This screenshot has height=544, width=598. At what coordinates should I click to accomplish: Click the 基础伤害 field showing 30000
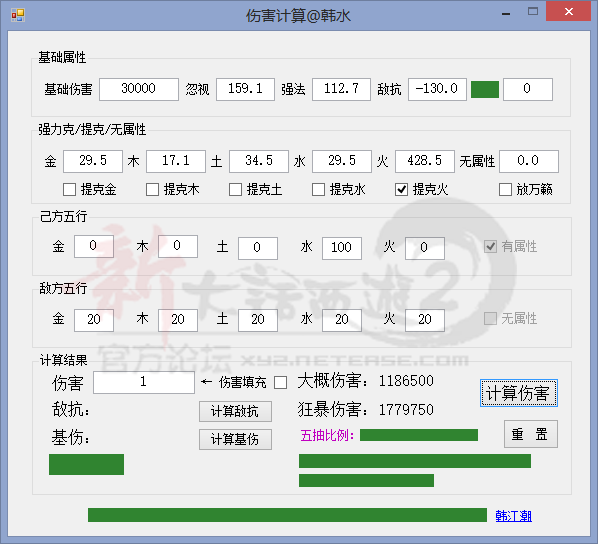[139, 89]
